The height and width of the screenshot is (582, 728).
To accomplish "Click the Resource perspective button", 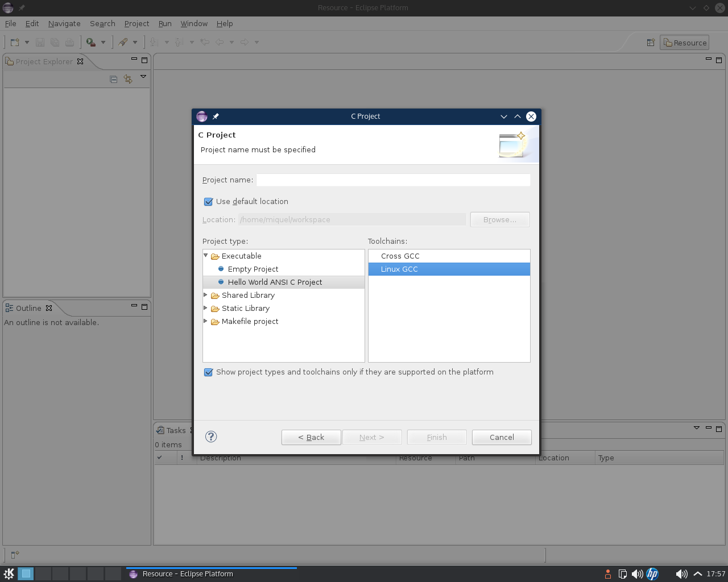I will 684,43.
